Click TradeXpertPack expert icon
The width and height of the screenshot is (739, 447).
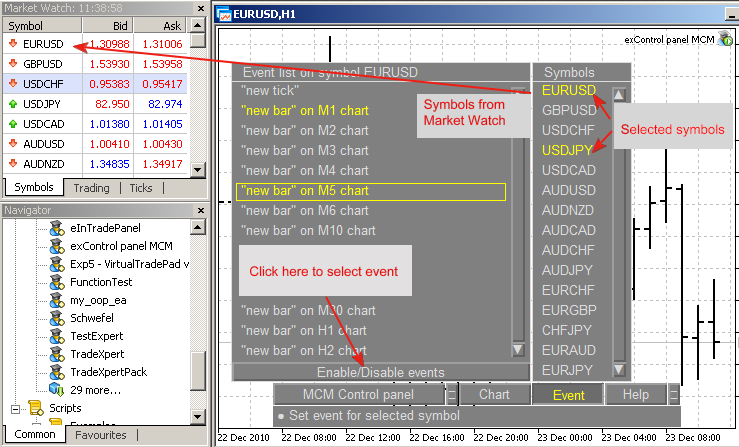57,372
